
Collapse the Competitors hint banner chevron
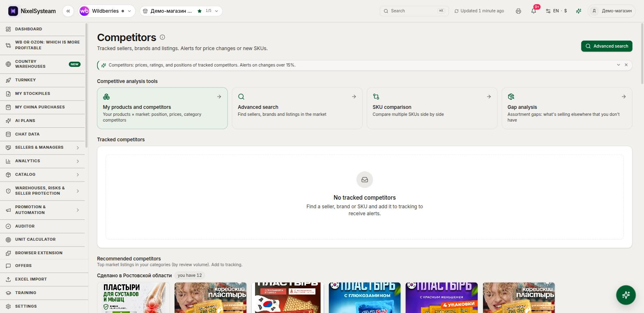point(619,65)
